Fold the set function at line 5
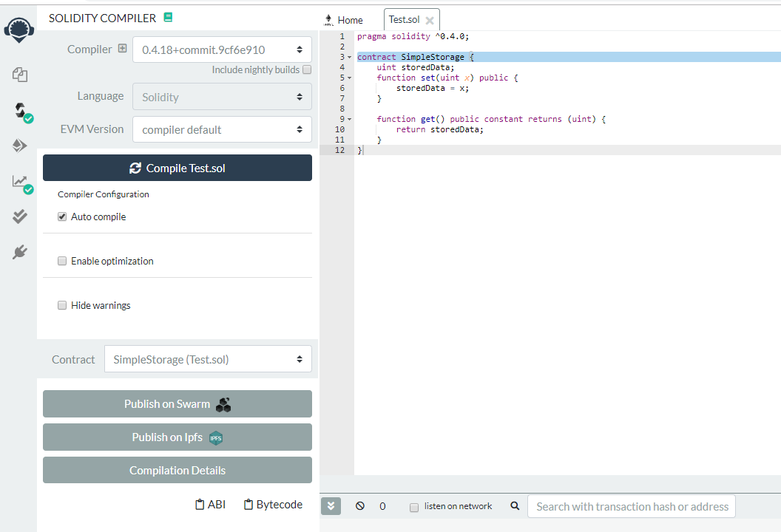This screenshot has width=781, height=532. [x=350, y=78]
